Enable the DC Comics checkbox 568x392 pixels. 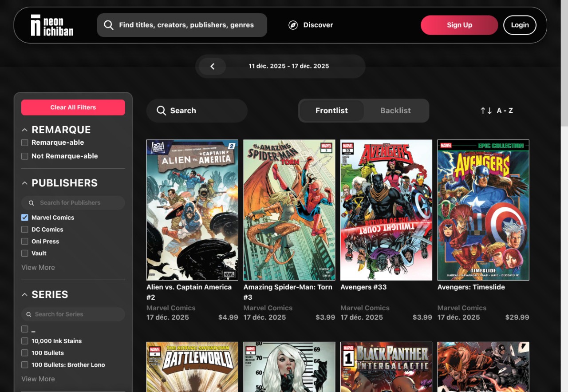click(25, 230)
